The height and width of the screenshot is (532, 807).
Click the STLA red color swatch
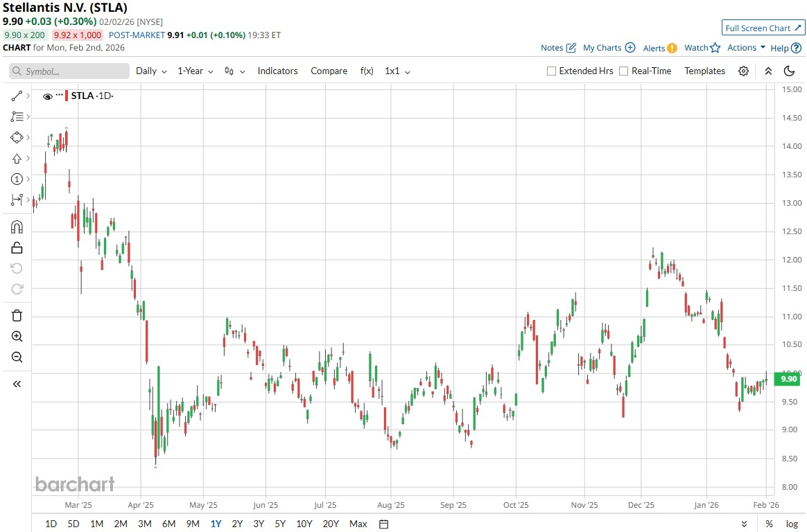pyautogui.click(x=67, y=96)
